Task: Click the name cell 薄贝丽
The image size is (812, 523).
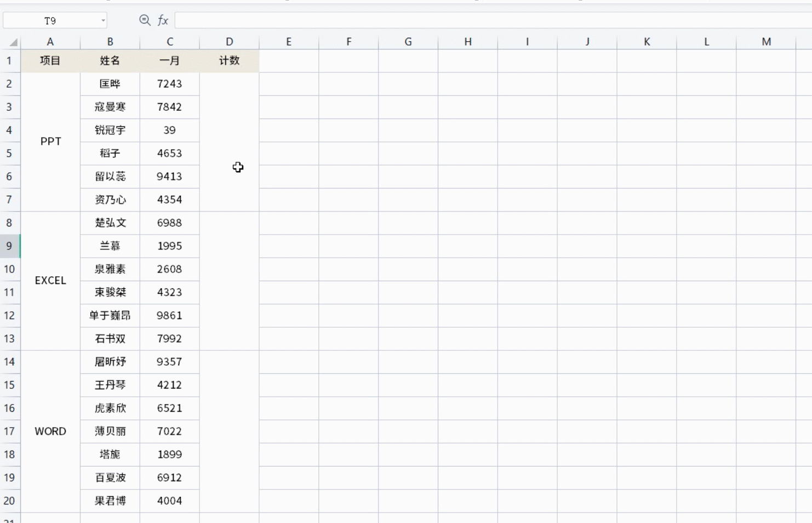Action: [x=110, y=431]
